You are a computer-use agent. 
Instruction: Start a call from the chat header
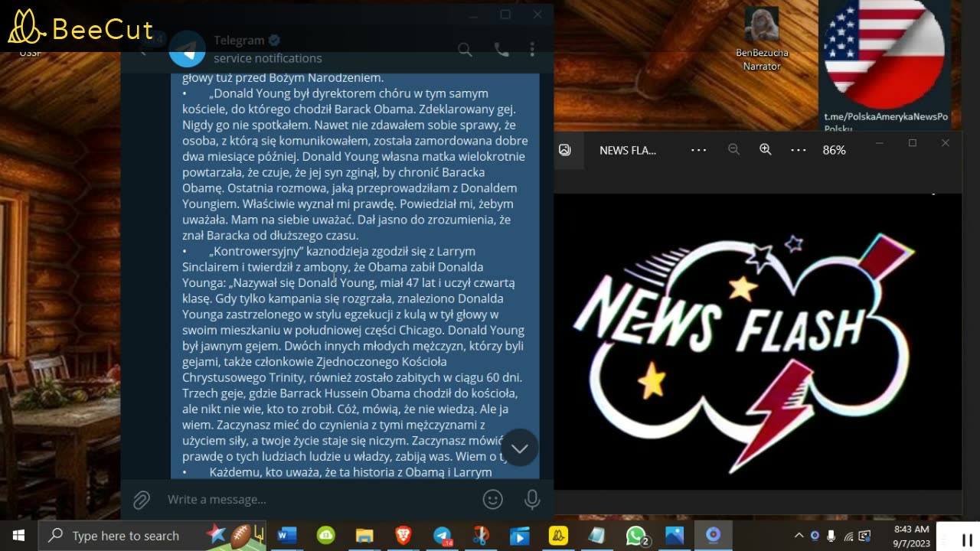pos(501,50)
